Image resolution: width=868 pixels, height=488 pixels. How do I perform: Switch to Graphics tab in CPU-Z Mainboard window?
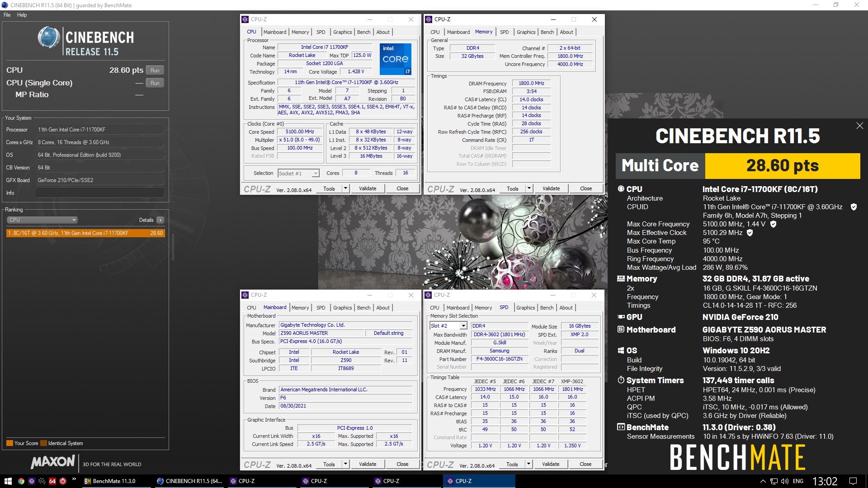[342, 308]
